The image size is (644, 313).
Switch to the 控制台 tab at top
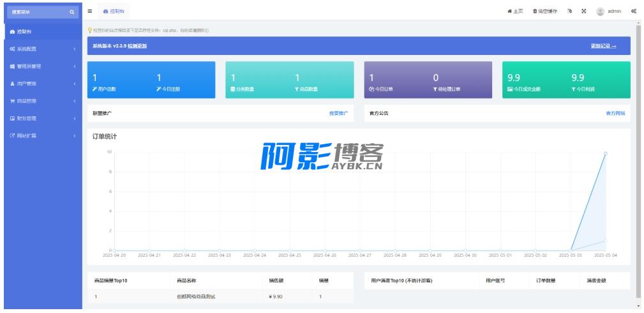point(114,11)
